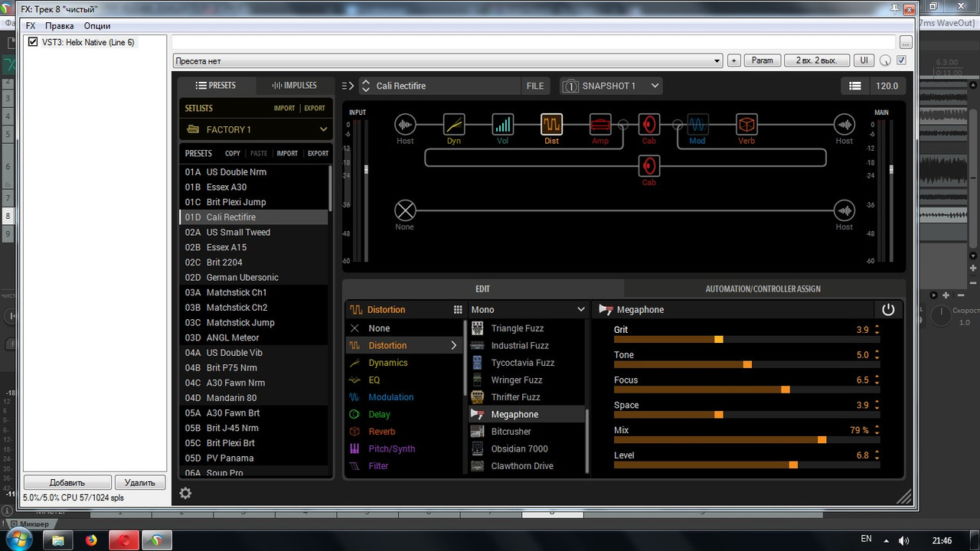Click the list view icon next to tempo
The height and width of the screenshot is (551, 980).
tap(855, 86)
